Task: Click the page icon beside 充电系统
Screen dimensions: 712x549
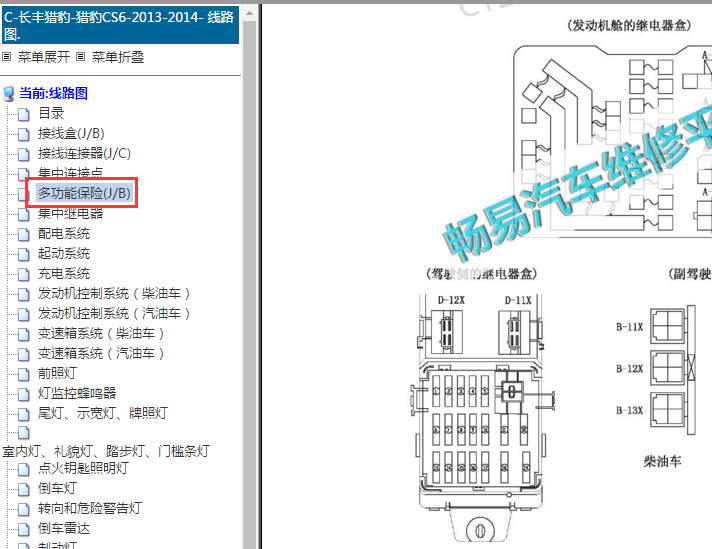Action: point(24,274)
